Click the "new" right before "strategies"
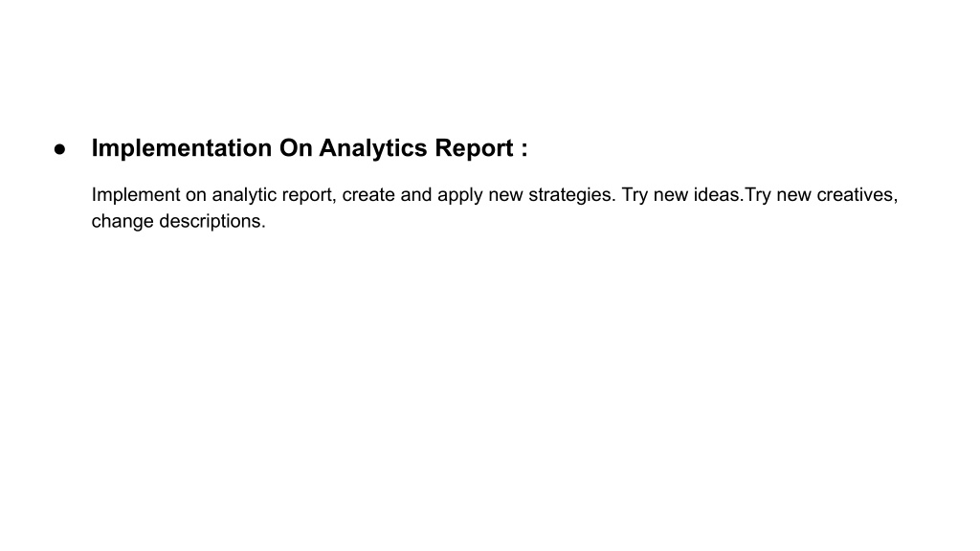Viewport: 980px width, 551px height. pos(505,195)
